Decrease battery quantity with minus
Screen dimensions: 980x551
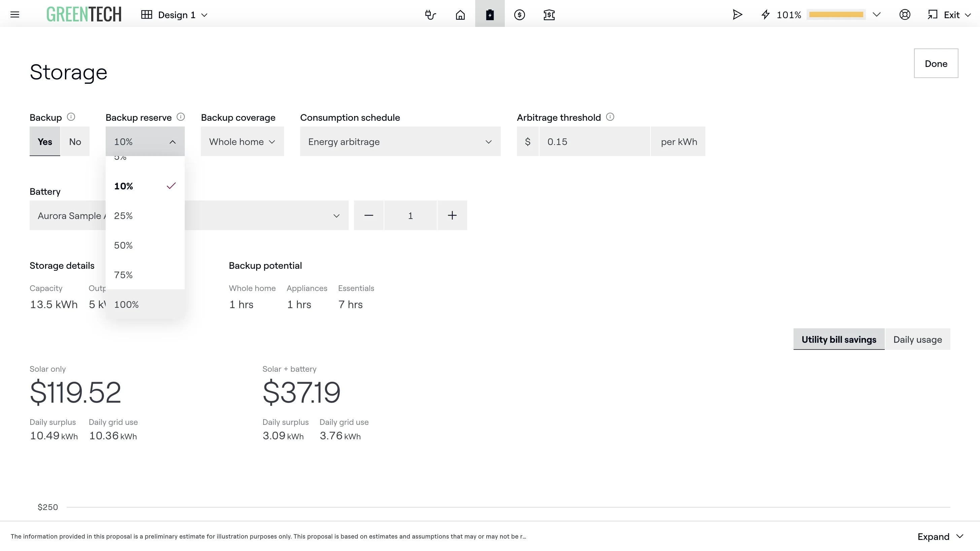(369, 216)
